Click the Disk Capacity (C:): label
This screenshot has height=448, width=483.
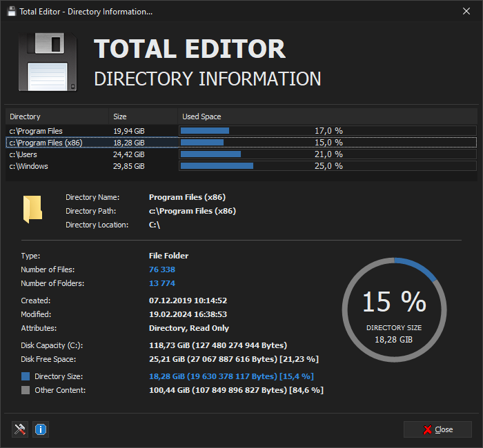pyautogui.click(x=52, y=345)
